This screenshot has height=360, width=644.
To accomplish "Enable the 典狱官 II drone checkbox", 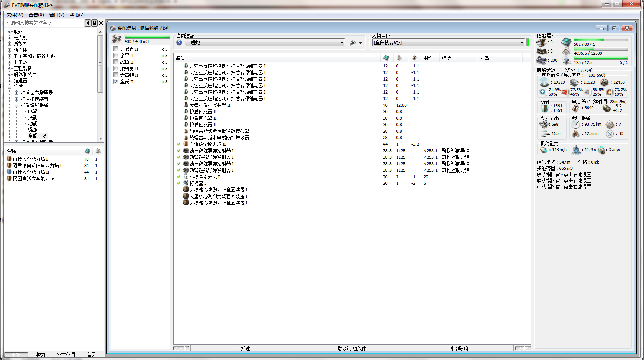I will pos(116,49).
